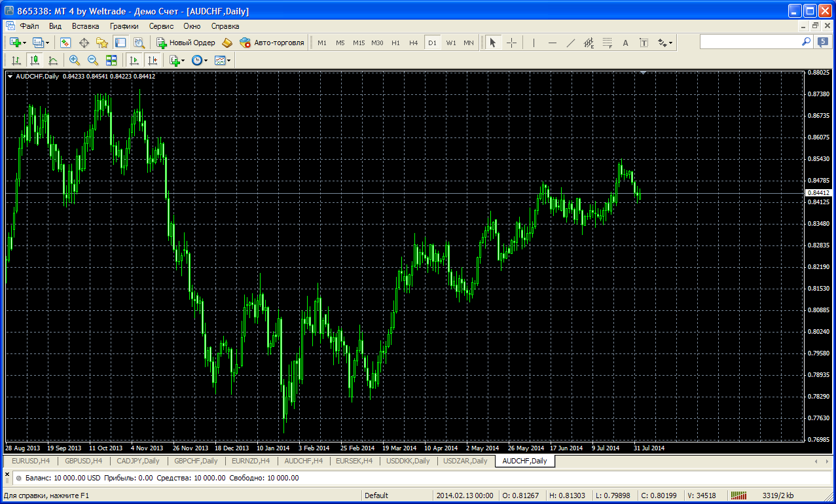
Task: Select the arrow cursor tool
Action: click(x=492, y=43)
